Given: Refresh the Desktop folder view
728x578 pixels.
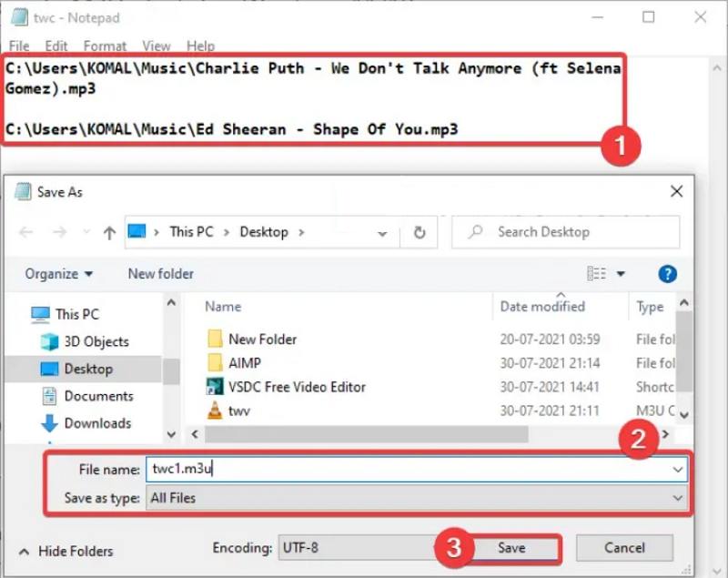Looking at the screenshot, I should click(x=420, y=232).
